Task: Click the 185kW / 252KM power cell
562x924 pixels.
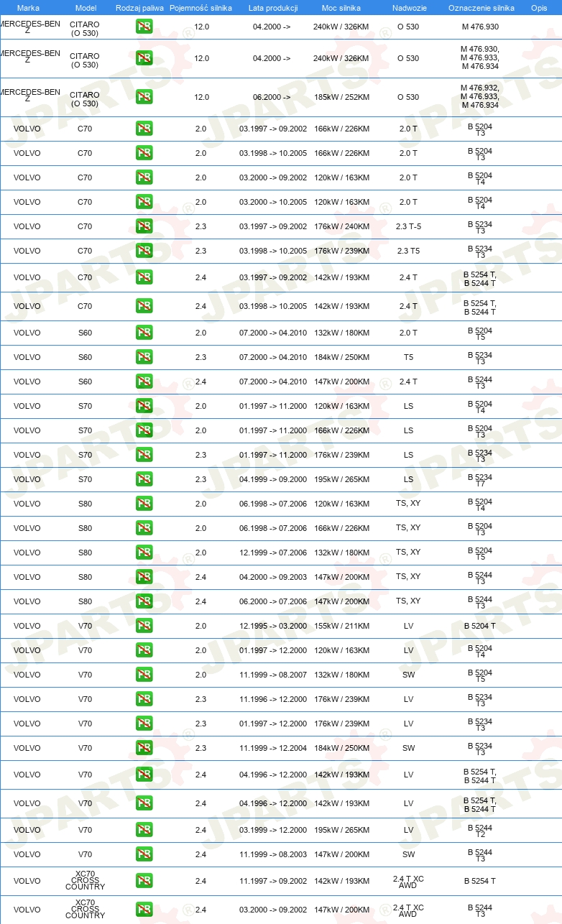Action: tap(341, 97)
